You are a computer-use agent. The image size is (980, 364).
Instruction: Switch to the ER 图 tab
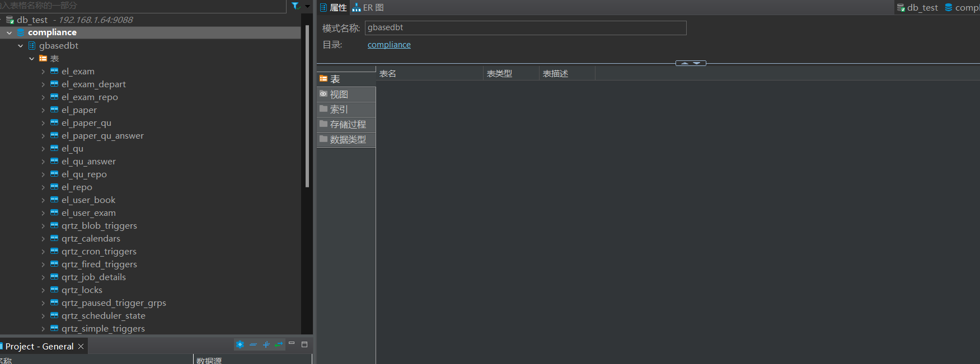[368, 8]
